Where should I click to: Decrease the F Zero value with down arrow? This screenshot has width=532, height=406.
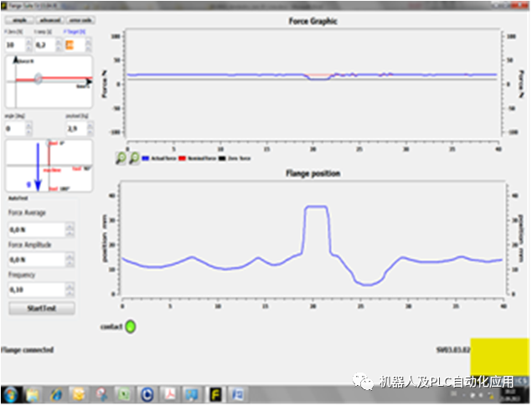(28, 48)
